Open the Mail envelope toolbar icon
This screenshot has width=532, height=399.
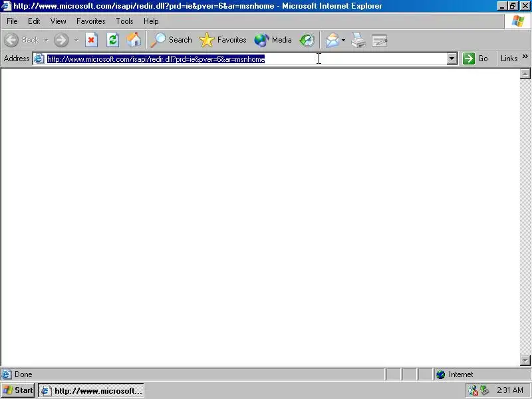tap(332, 40)
